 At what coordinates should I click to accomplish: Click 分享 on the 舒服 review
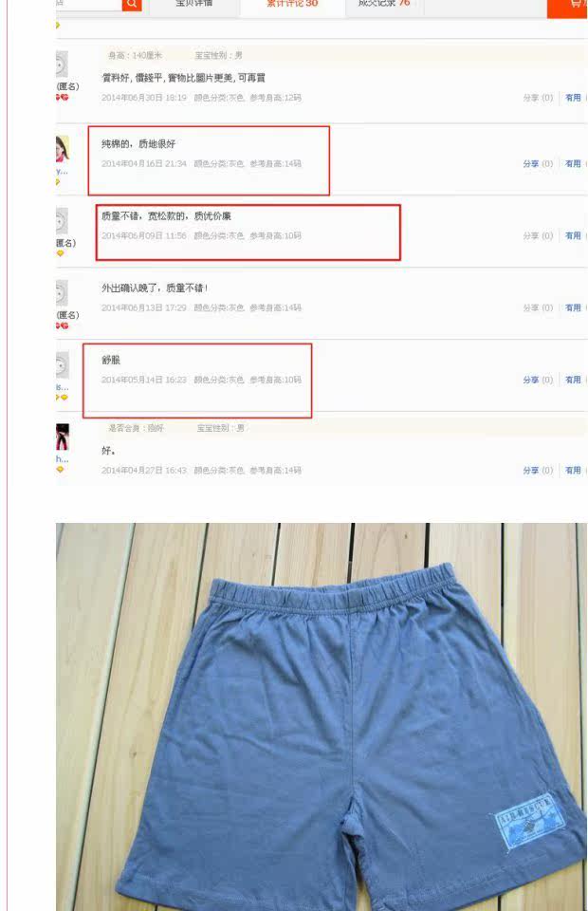531,380
